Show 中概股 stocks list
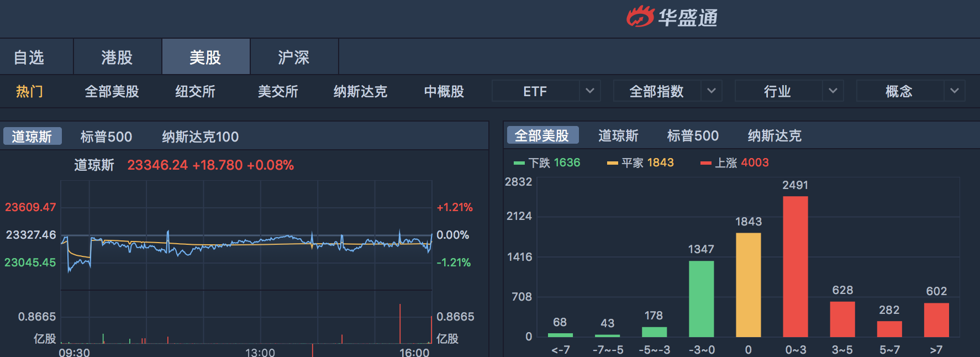The width and height of the screenshot is (980, 357). click(x=444, y=91)
